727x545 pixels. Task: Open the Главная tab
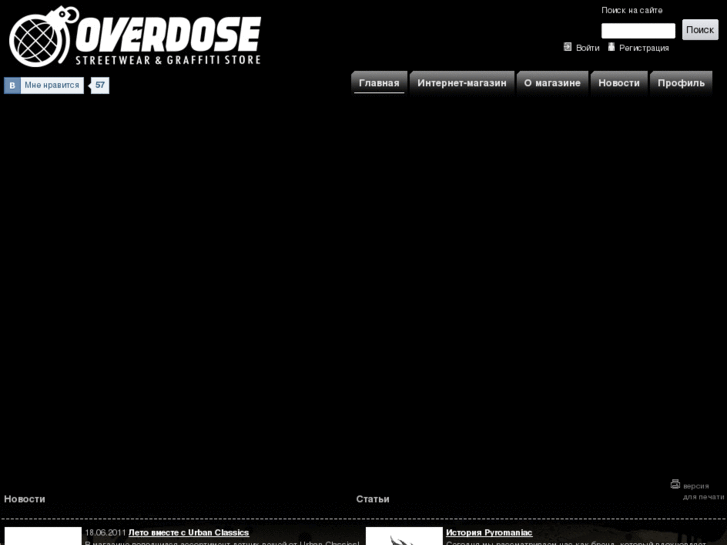point(379,83)
